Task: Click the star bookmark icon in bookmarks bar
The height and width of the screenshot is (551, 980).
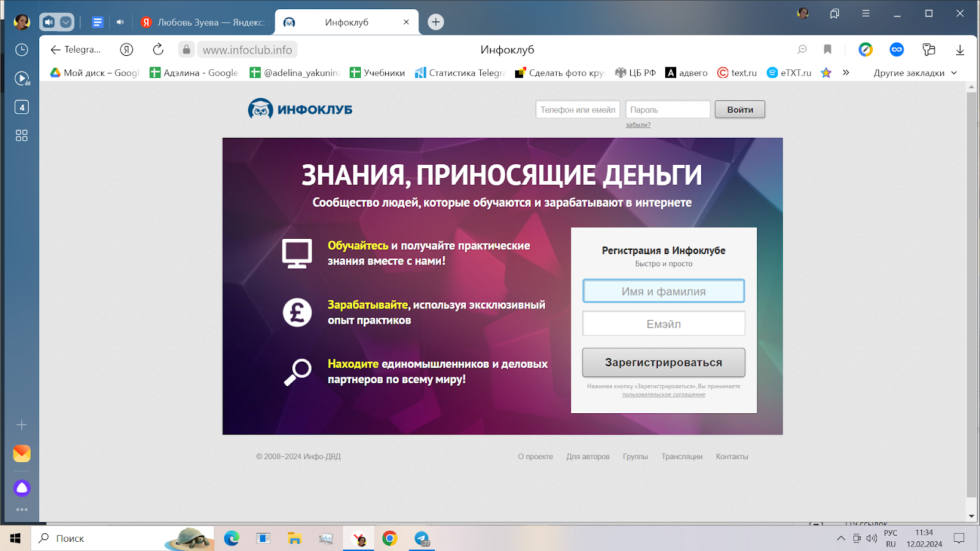Action: click(x=826, y=73)
